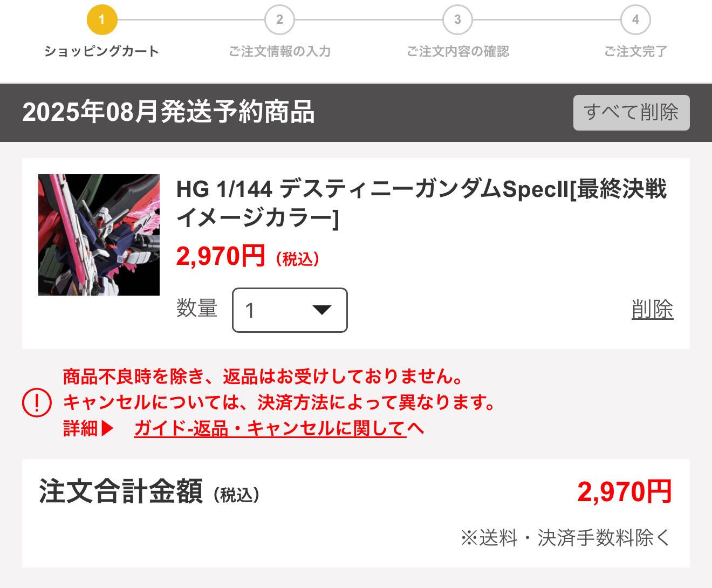The width and height of the screenshot is (712, 588).
Task: Click the 詳細 arrow triangle icon
Action: pyautogui.click(x=107, y=428)
